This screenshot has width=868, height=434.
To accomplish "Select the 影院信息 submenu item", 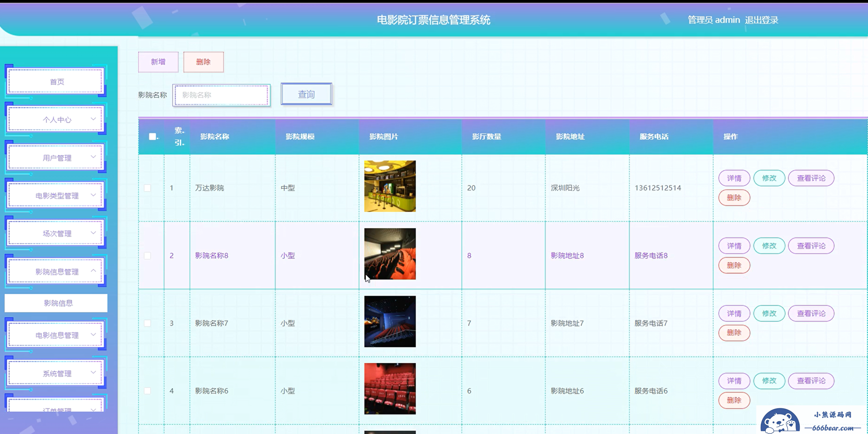I will tap(56, 303).
